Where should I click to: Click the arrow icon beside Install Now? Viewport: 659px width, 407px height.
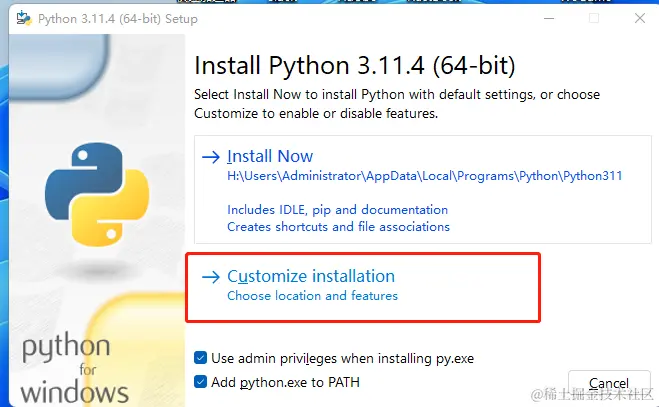click(x=211, y=157)
